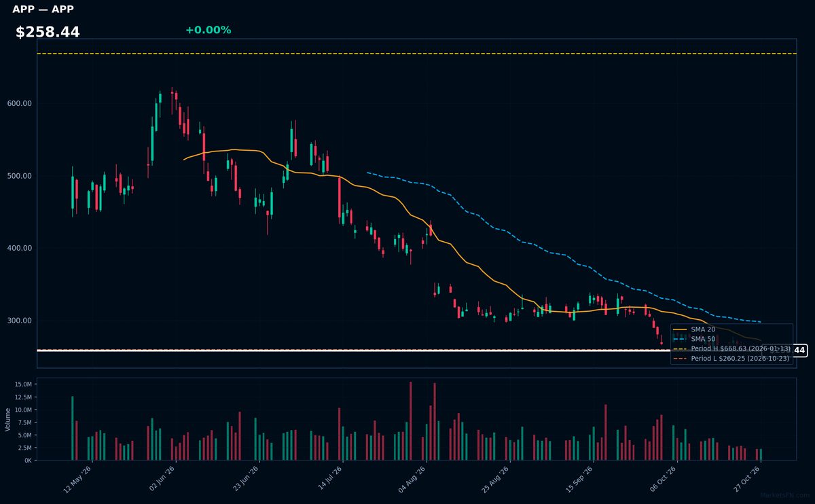Click the APP — APP chart title
The image size is (815, 504).
(x=43, y=10)
